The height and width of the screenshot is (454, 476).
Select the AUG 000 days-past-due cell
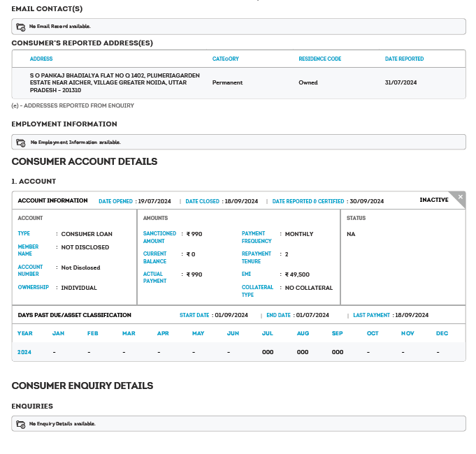303,352
